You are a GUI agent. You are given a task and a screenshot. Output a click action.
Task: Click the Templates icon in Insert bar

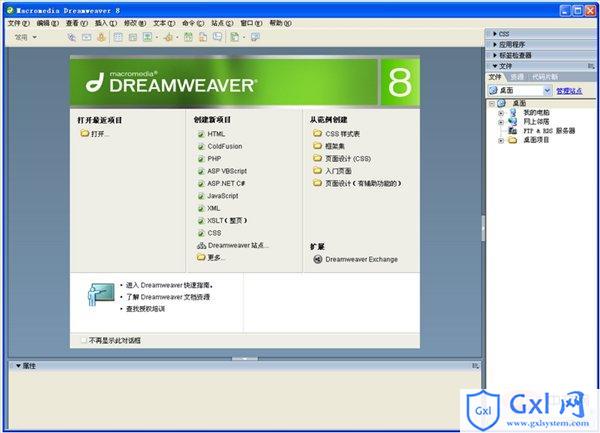tap(235, 37)
